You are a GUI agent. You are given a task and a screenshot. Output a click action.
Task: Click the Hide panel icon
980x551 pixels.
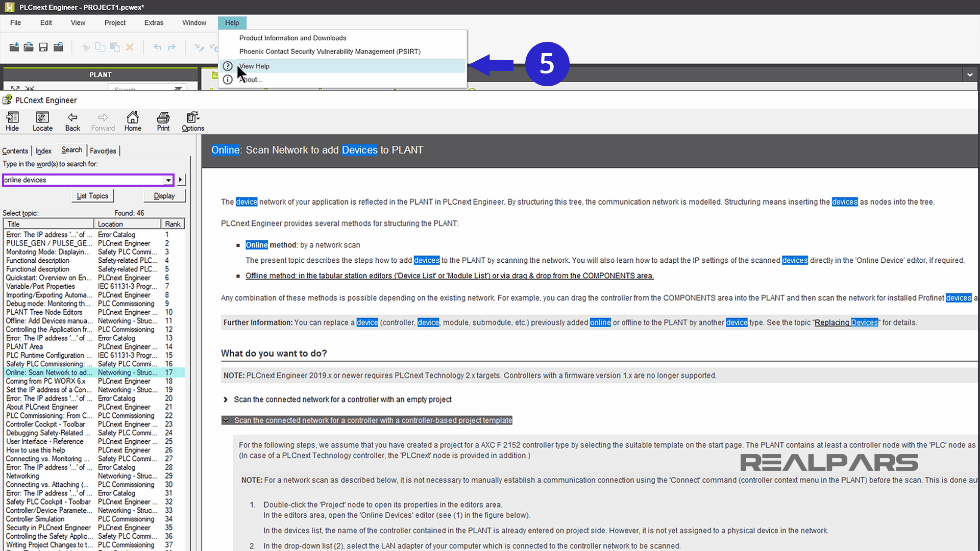12,121
